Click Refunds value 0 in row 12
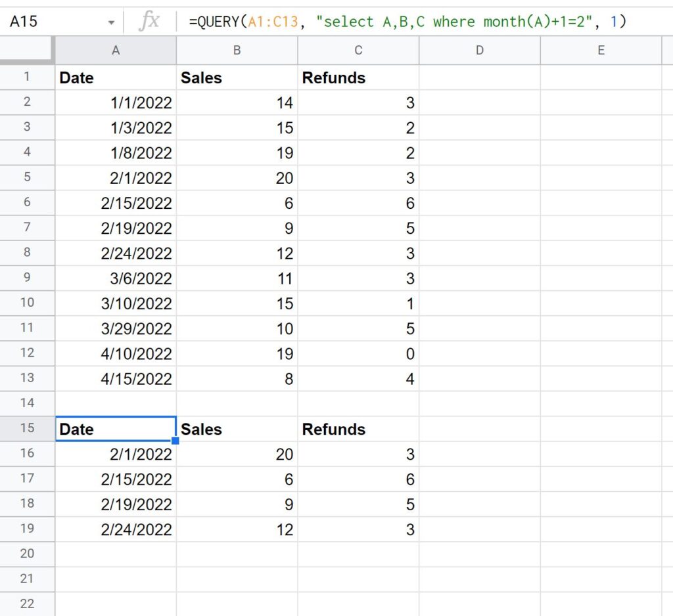The height and width of the screenshot is (616, 673). [358, 353]
